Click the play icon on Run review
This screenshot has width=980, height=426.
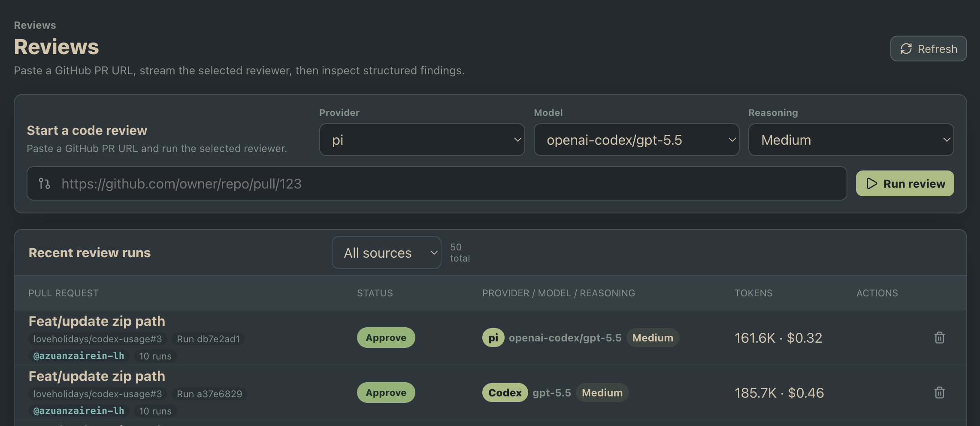871,183
